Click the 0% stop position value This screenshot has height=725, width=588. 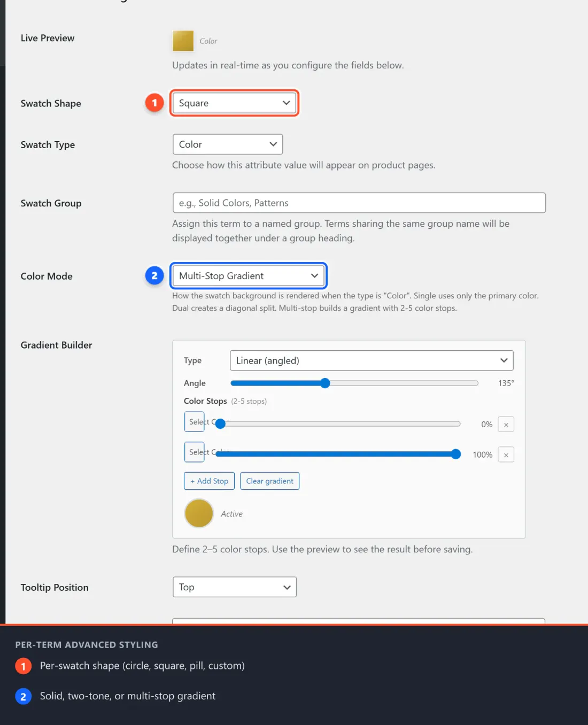click(x=486, y=425)
